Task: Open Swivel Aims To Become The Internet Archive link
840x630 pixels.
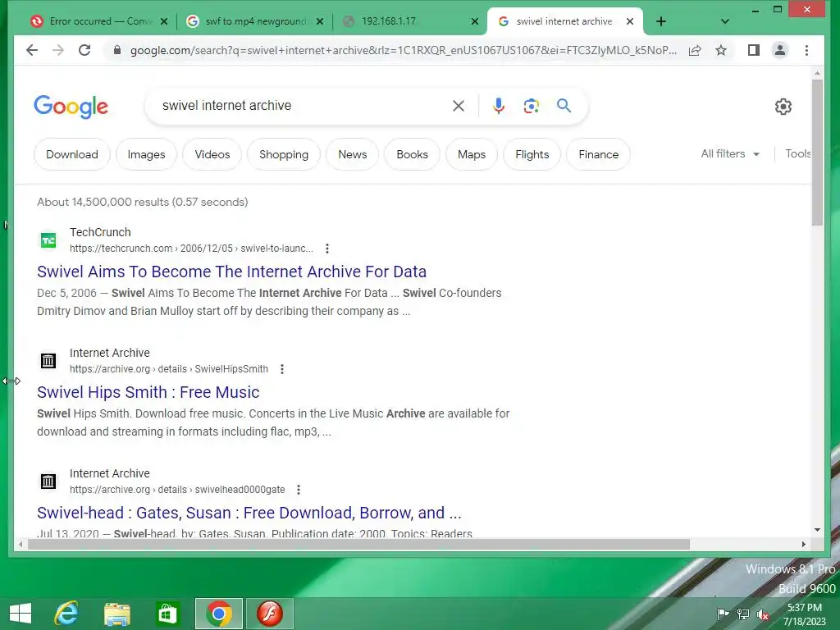Action: (231, 272)
